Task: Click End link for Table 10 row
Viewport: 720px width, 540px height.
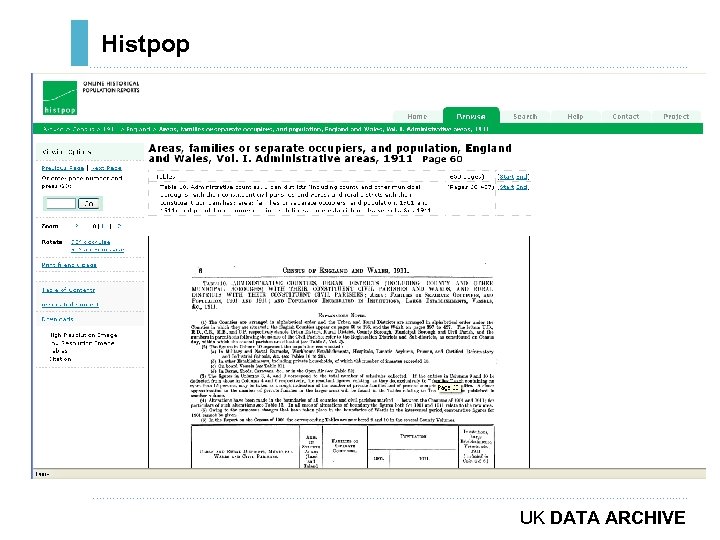Action: [x=523, y=187]
